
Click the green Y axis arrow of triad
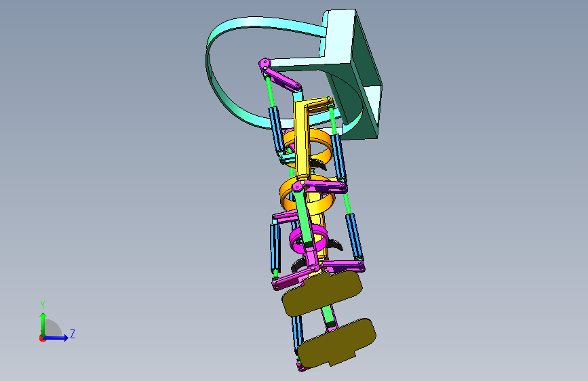tap(43, 324)
